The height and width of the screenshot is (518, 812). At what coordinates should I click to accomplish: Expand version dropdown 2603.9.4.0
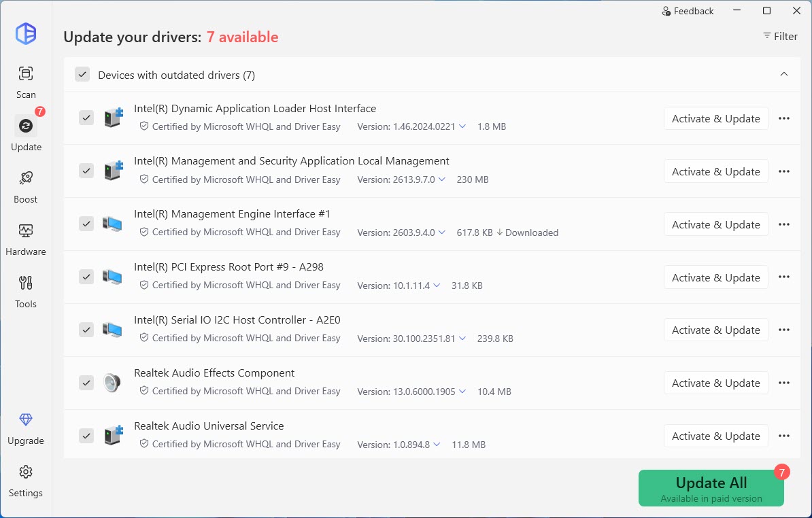point(442,232)
